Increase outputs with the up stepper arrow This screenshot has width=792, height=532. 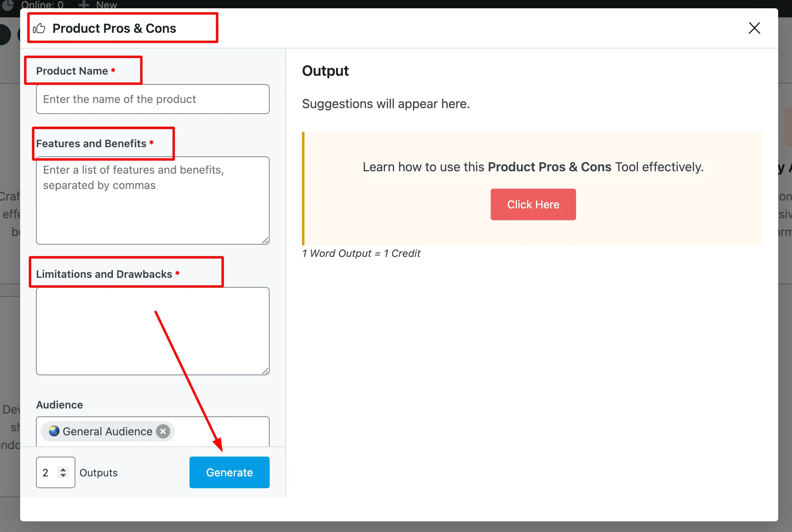point(63,469)
